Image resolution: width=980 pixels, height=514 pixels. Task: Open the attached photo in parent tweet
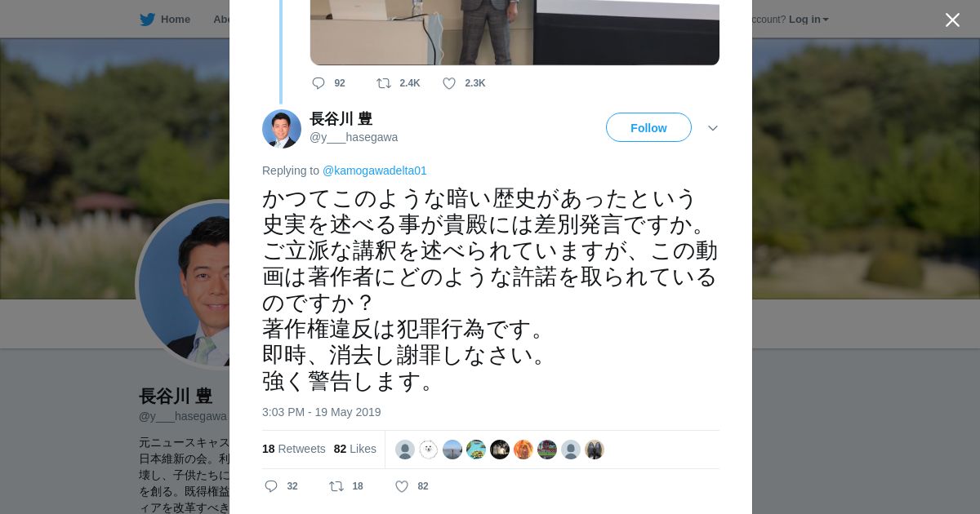pyautogui.click(x=514, y=33)
